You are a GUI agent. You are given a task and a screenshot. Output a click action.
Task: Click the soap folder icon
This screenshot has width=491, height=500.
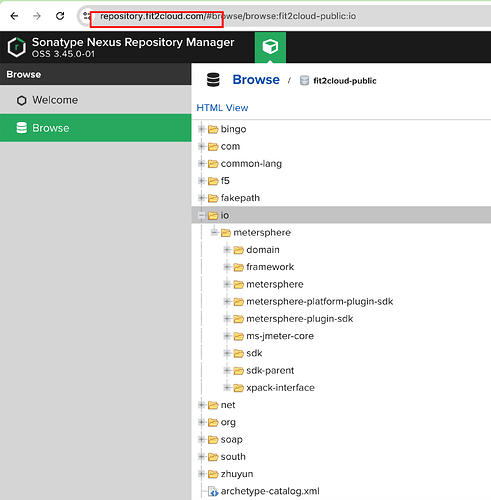[x=213, y=440]
